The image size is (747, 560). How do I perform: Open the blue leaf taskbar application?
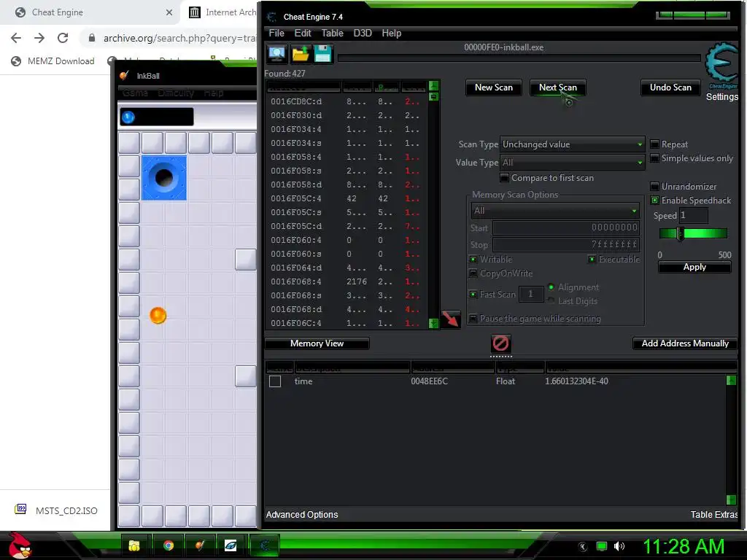coord(231,545)
